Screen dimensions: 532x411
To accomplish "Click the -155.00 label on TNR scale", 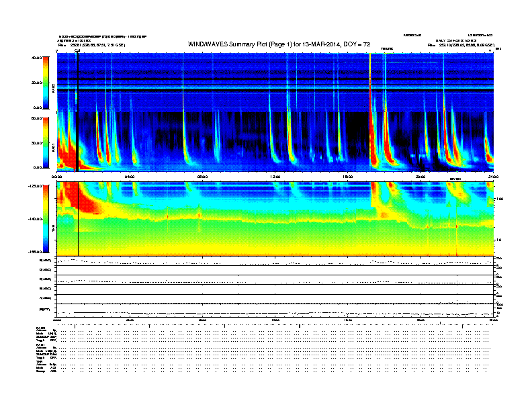I will tap(36, 252).
